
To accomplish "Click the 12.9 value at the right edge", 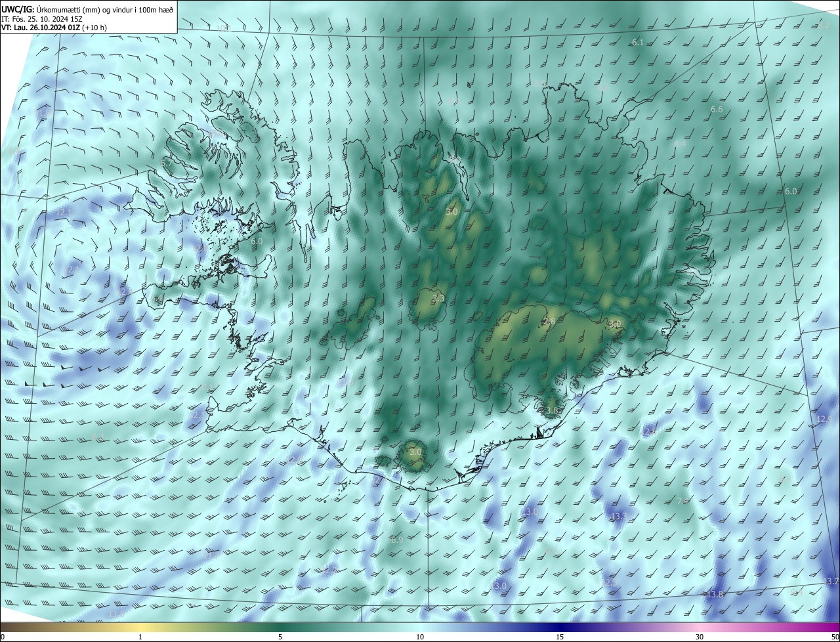I will click(x=824, y=419).
